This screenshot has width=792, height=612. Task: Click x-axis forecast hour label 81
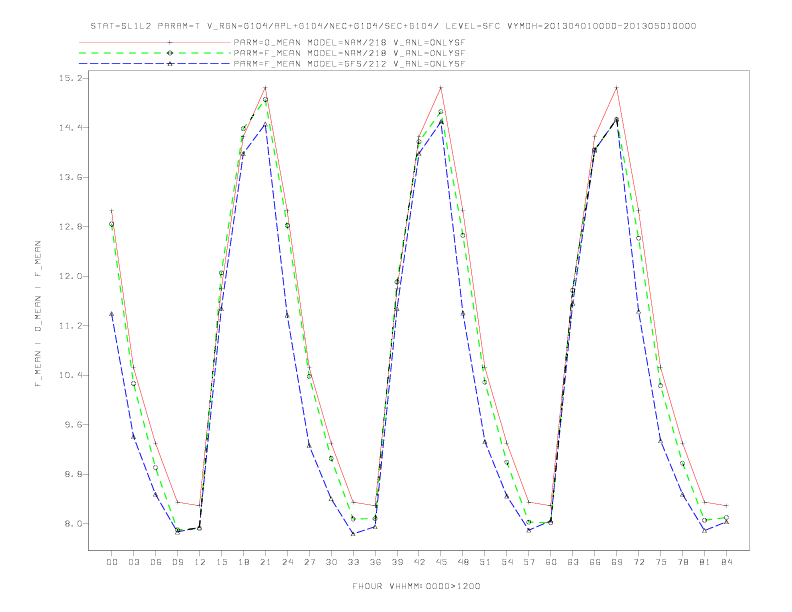705,562
